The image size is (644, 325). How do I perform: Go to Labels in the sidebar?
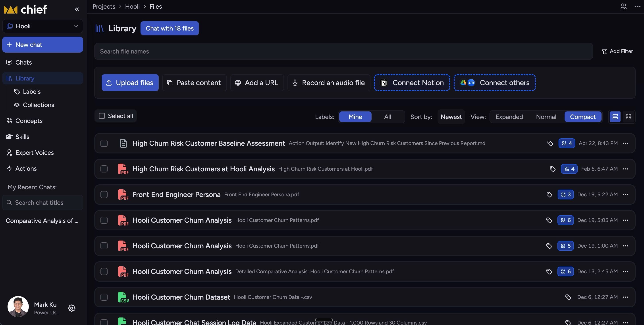click(x=31, y=92)
